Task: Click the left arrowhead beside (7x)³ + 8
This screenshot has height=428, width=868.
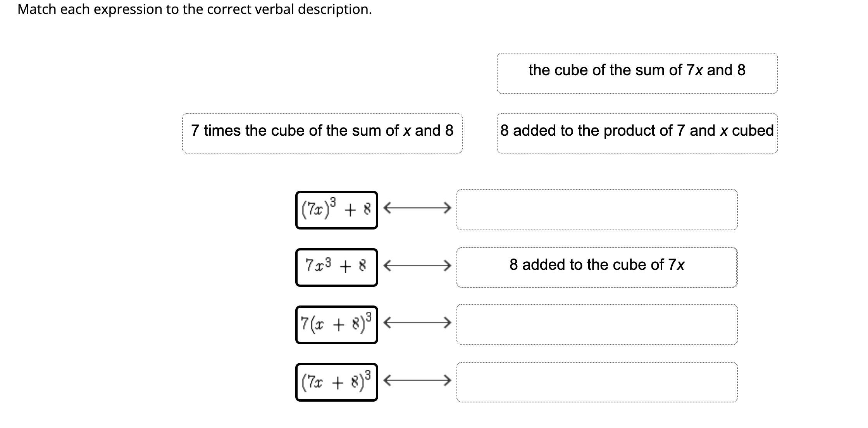Action: click(x=387, y=208)
